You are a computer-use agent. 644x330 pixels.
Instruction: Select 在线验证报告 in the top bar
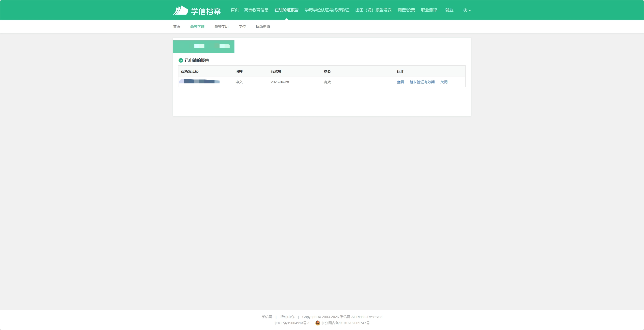point(286,10)
